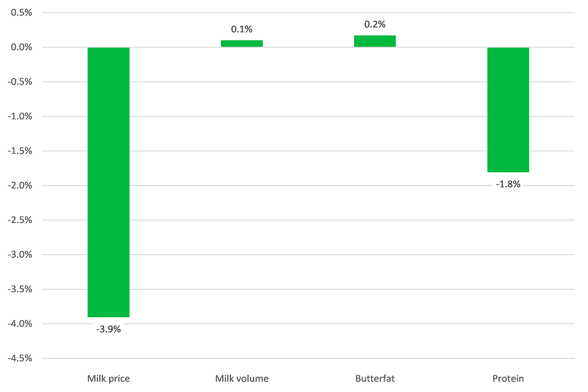Select the Protein axis label
Screen dimensions: 588x392
click(508, 379)
